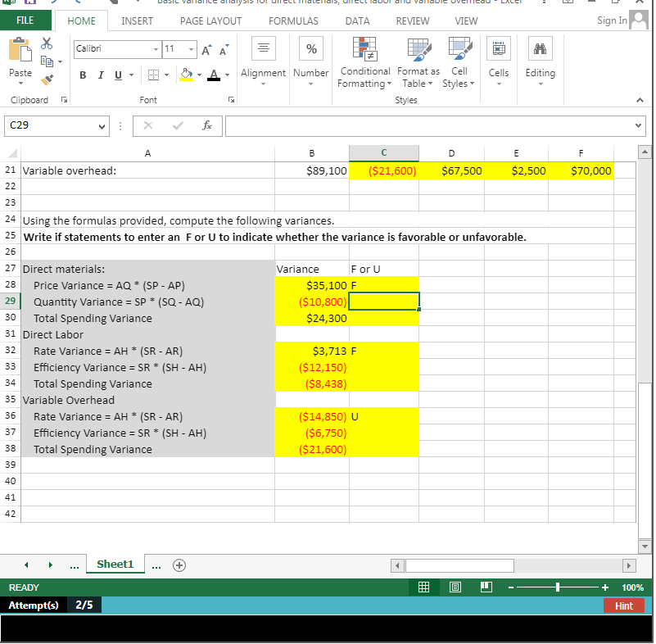
Task: Click the Copy icon
Action: click(47, 61)
